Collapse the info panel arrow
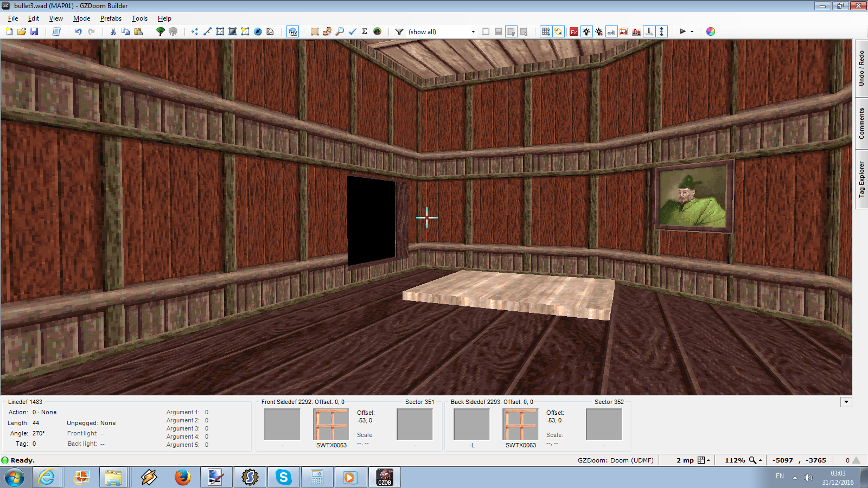The height and width of the screenshot is (488, 868). (x=846, y=402)
